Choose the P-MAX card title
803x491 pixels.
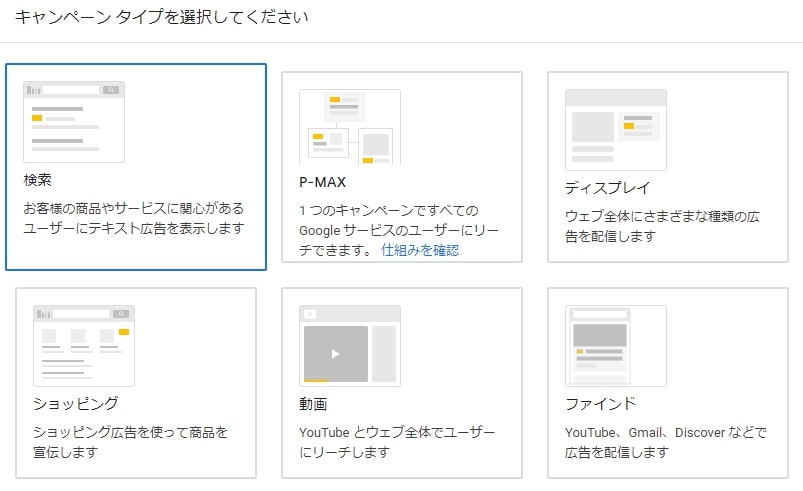(x=323, y=182)
